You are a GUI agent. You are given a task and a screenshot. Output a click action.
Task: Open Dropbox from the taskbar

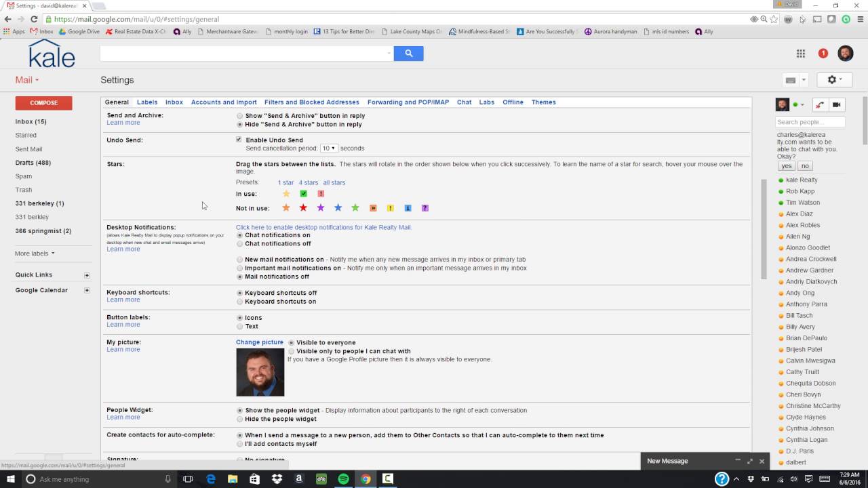(277, 479)
